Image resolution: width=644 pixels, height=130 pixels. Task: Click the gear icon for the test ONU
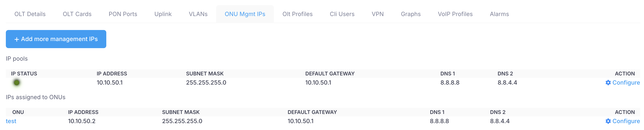pyautogui.click(x=608, y=121)
